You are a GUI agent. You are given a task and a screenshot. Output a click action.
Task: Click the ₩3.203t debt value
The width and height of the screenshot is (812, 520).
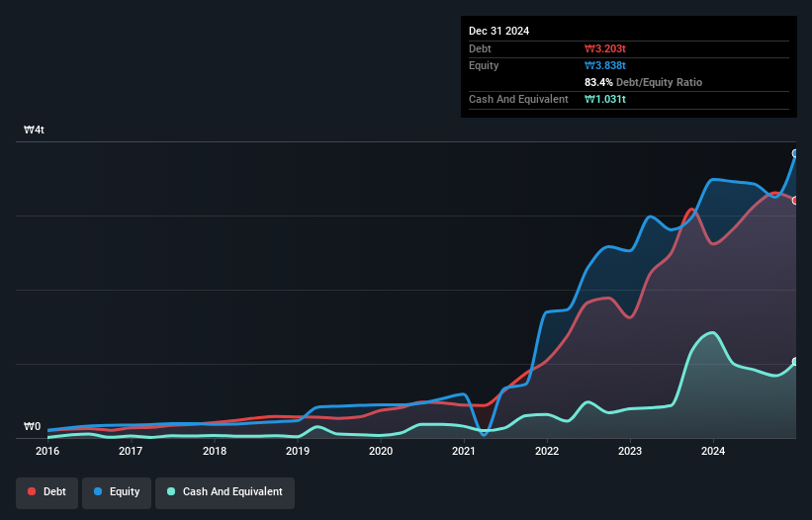(605, 48)
